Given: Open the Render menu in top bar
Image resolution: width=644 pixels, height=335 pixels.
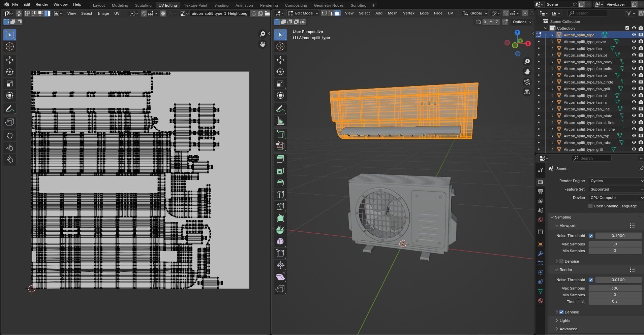Looking at the screenshot, I should [42, 4].
